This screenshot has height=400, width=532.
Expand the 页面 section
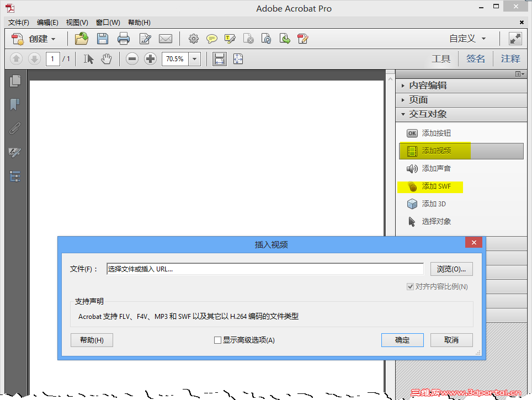point(461,100)
